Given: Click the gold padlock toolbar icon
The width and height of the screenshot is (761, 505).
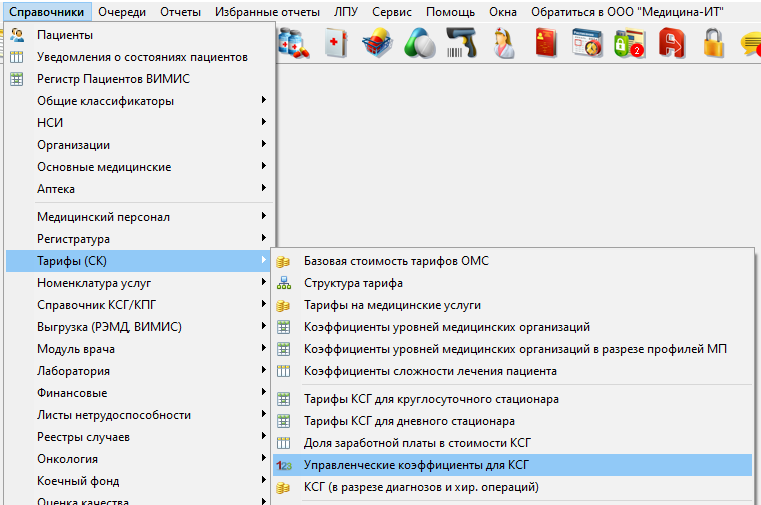Looking at the screenshot, I should tap(714, 44).
